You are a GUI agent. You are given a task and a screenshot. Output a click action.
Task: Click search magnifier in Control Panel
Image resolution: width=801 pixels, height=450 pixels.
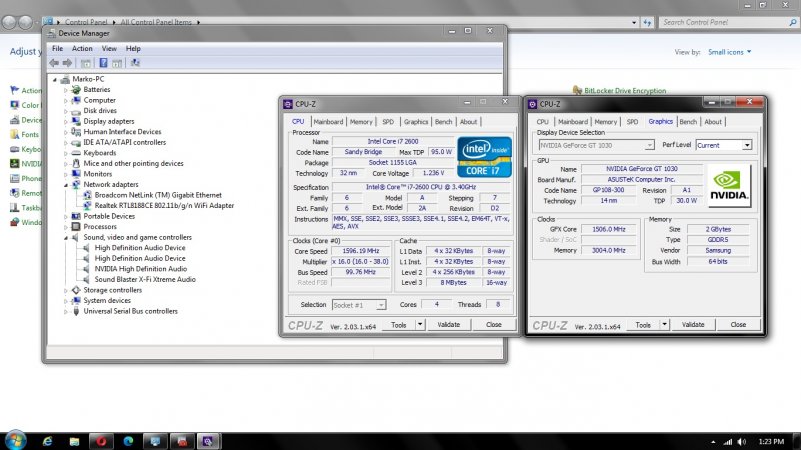point(792,22)
